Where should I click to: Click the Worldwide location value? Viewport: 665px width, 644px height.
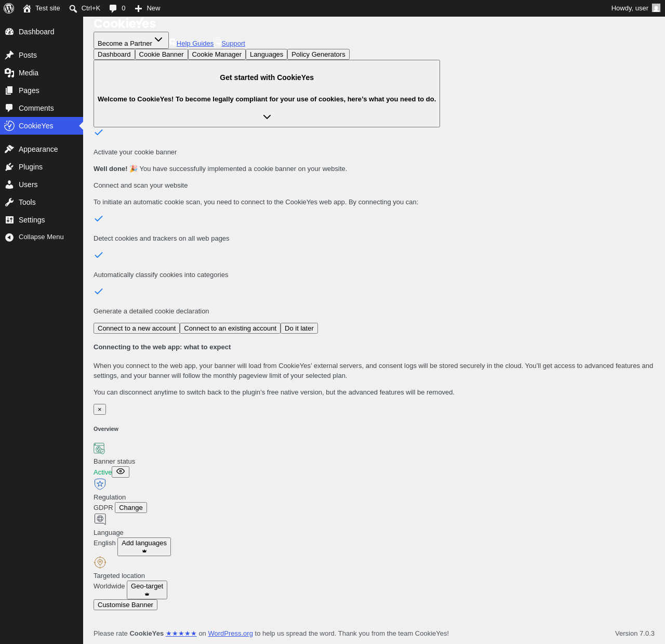109,586
